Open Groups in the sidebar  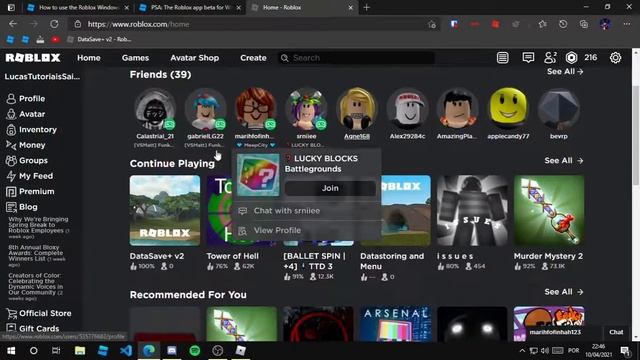pyautogui.click(x=27, y=160)
